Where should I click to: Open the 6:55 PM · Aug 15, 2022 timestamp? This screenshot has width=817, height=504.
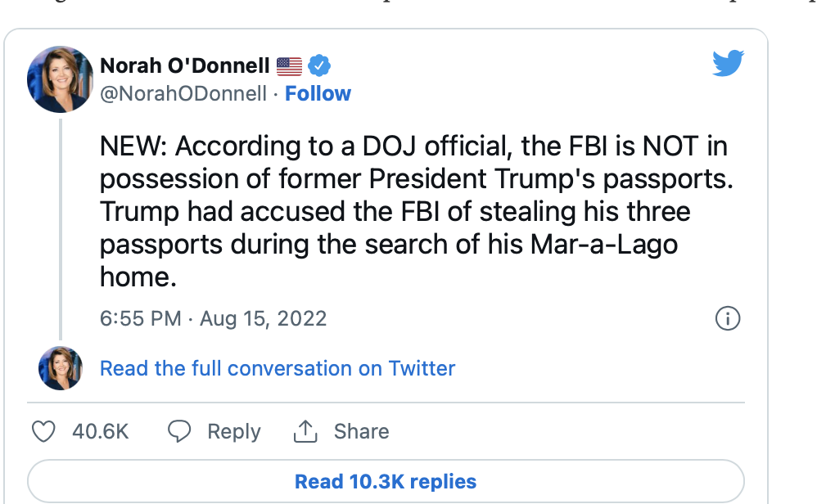point(213,318)
